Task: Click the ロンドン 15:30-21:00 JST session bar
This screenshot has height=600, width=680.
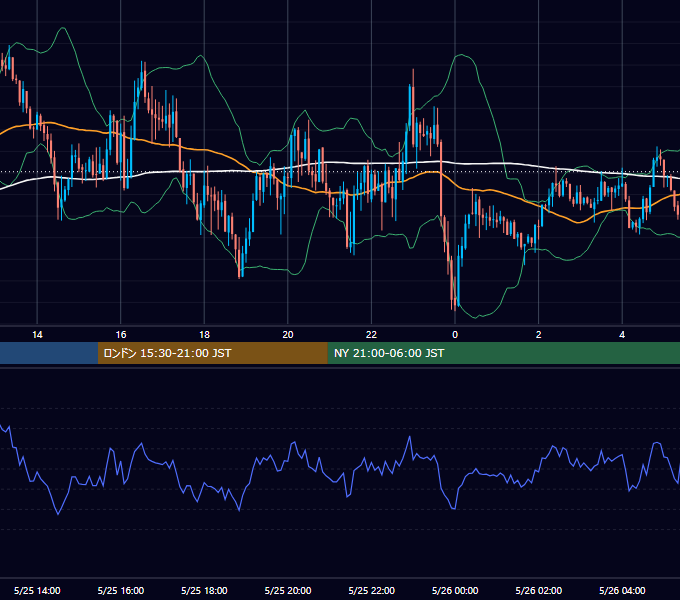Action: (x=212, y=353)
